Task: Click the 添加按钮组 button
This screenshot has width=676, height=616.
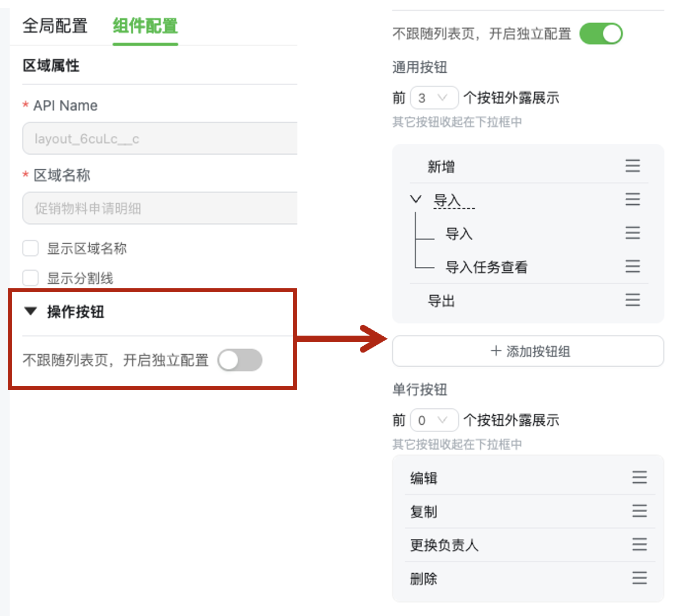Action: coord(528,351)
